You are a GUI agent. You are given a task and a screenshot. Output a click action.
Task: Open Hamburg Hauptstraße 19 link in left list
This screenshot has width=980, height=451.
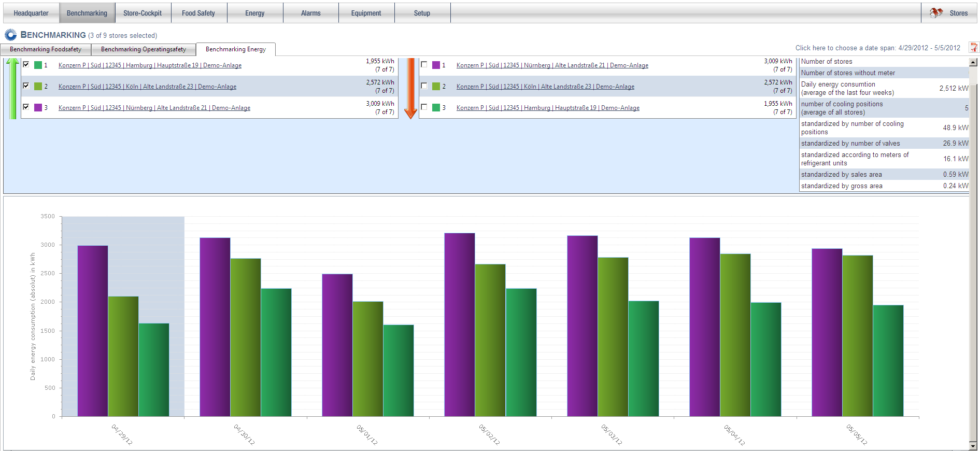coord(150,65)
